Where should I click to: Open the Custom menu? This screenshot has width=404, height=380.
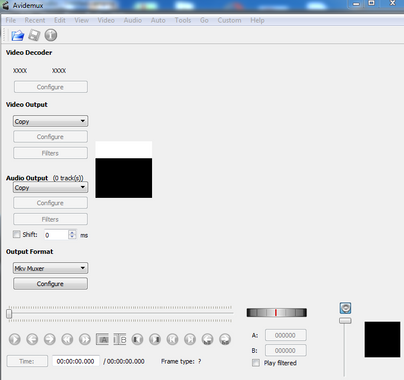(229, 20)
